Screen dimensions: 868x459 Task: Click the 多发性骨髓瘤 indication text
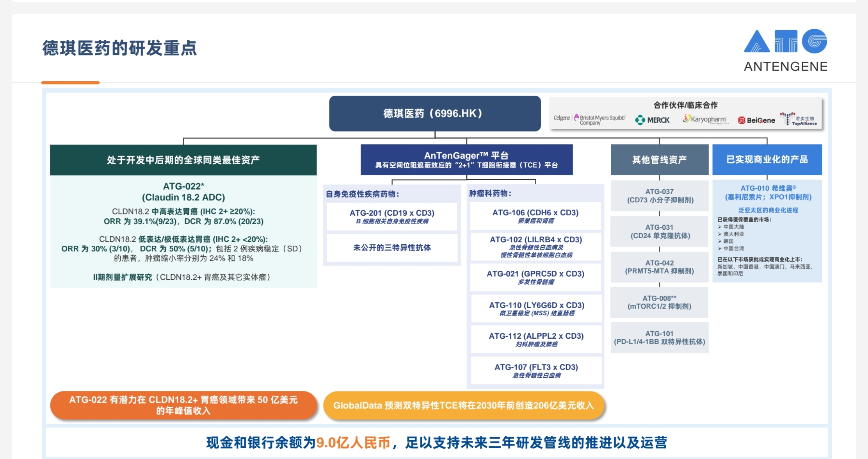(x=535, y=282)
